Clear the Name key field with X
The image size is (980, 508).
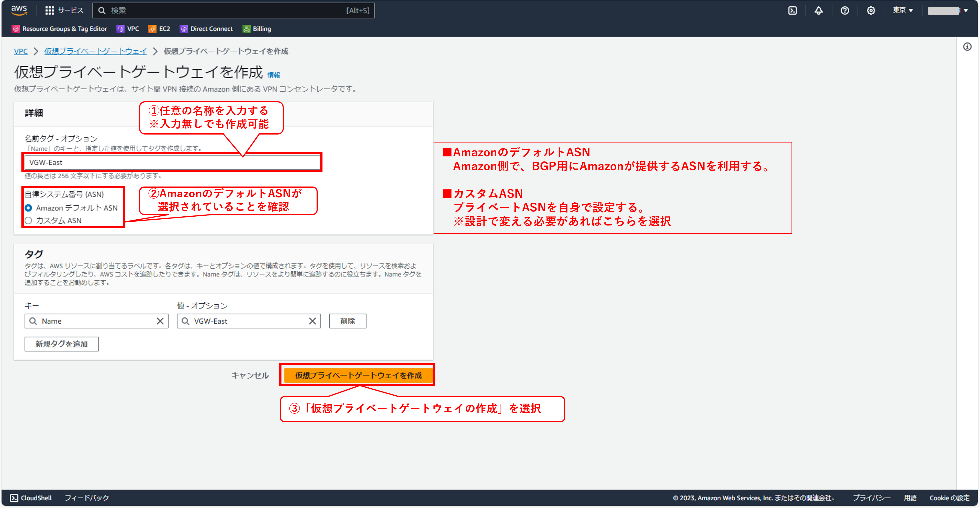tap(160, 321)
